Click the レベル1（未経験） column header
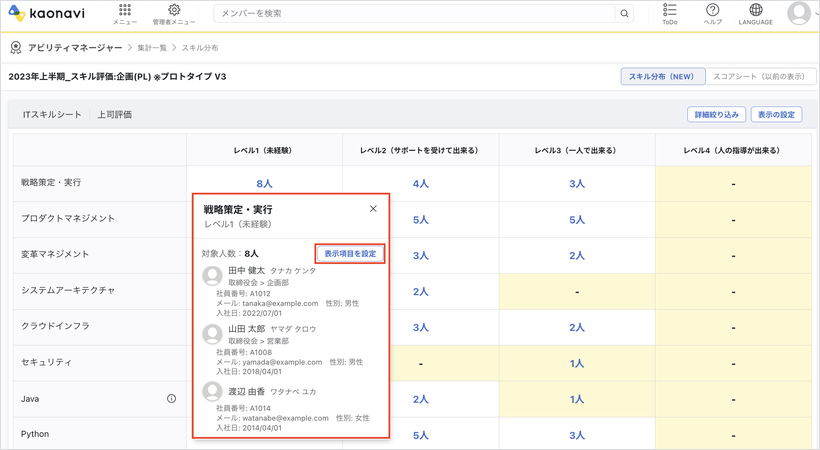 click(263, 150)
